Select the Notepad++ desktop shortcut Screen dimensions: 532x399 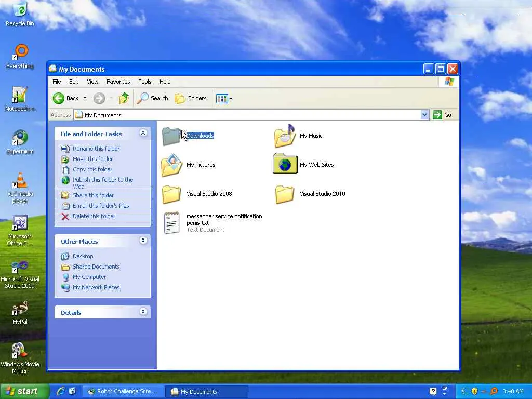[x=20, y=99]
